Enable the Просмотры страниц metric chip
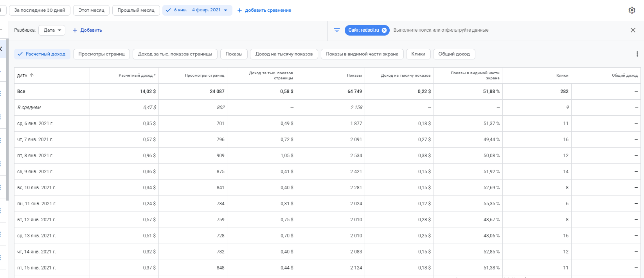Image resolution: width=644 pixels, height=278 pixels. click(101, 54)
